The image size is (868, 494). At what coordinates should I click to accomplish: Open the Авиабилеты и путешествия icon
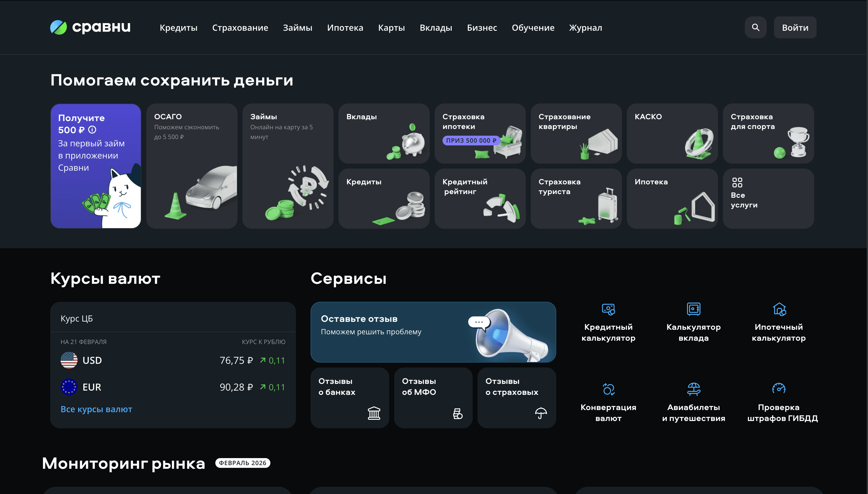click(x=693, y=389)
